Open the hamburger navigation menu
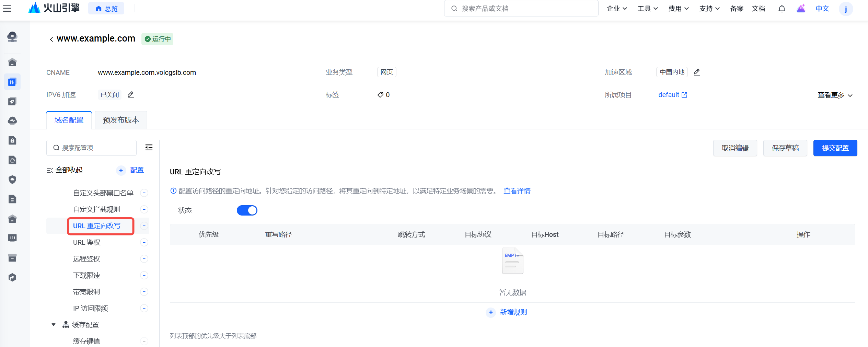The width and height of the screenshot is (868, 347). tap(7, 8)
